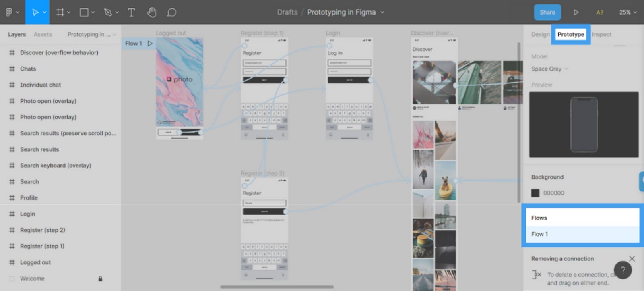Click frame icon beside Login layer

pos(12,214)
